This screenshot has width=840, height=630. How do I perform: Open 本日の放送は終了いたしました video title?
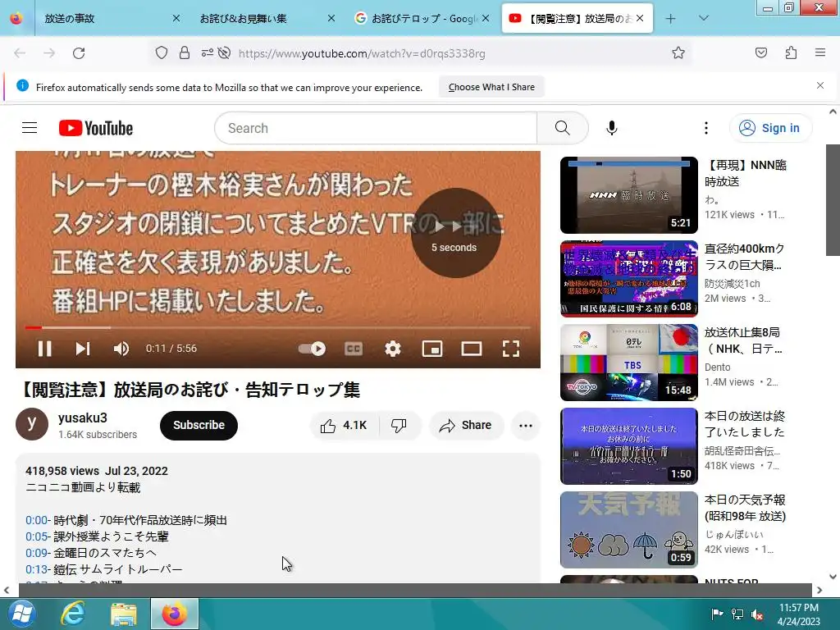744,424
